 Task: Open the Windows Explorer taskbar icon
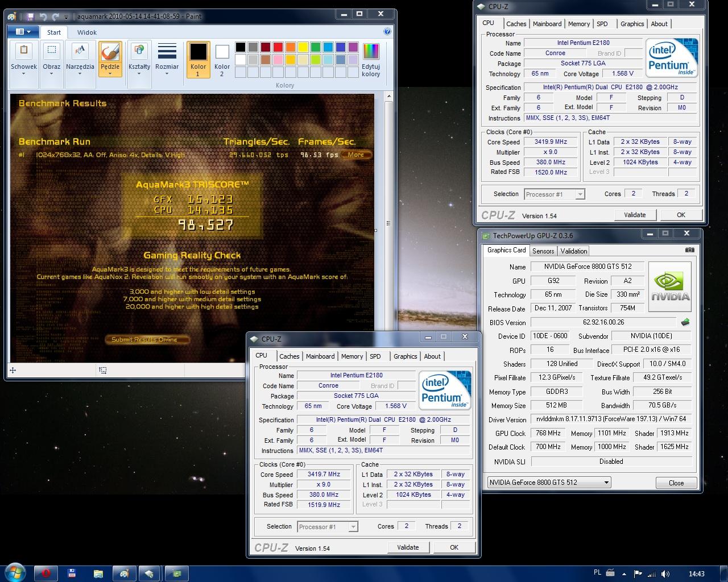point(98,573)
